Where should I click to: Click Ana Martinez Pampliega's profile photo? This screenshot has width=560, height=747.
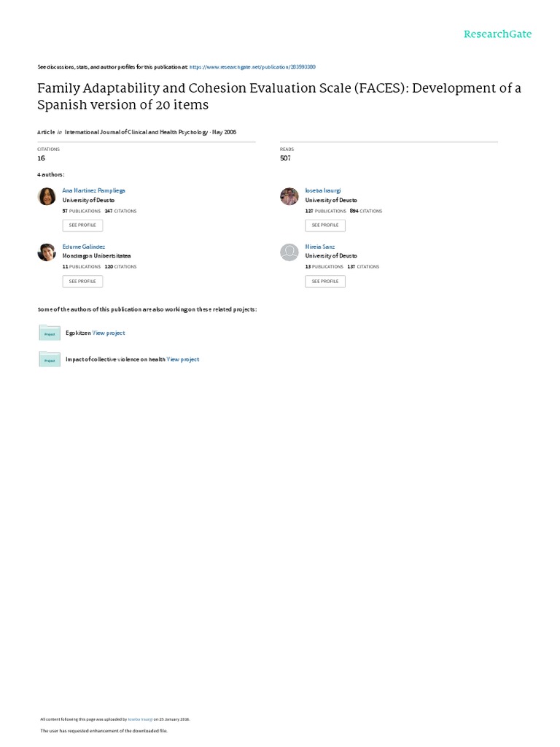point(47,196)
